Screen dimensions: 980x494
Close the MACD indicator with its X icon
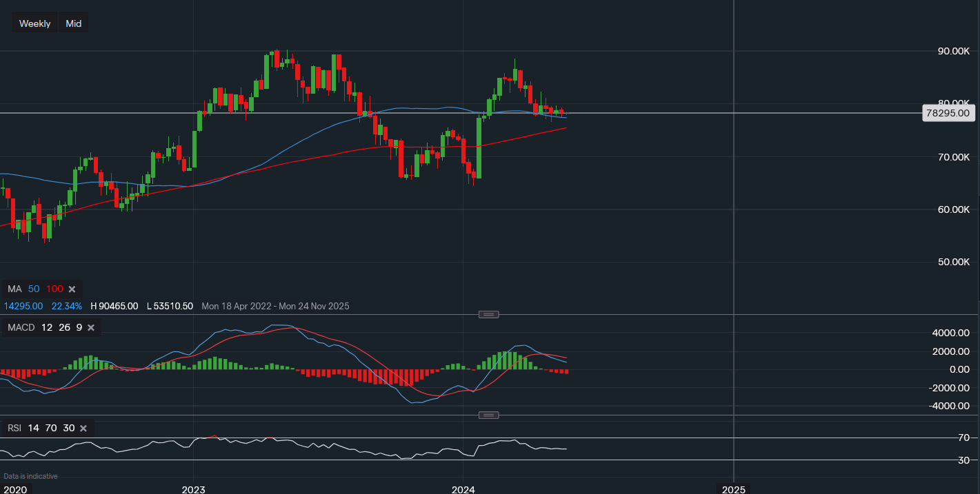click(x=91, y=327)
